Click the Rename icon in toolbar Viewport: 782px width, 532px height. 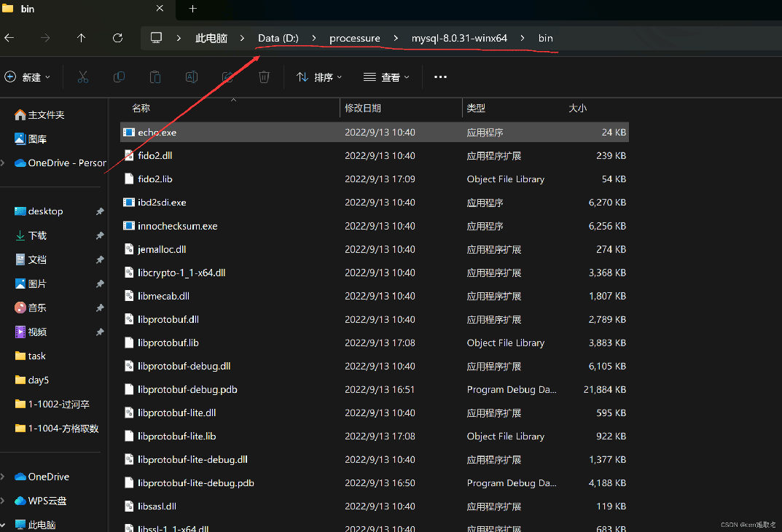192,77
